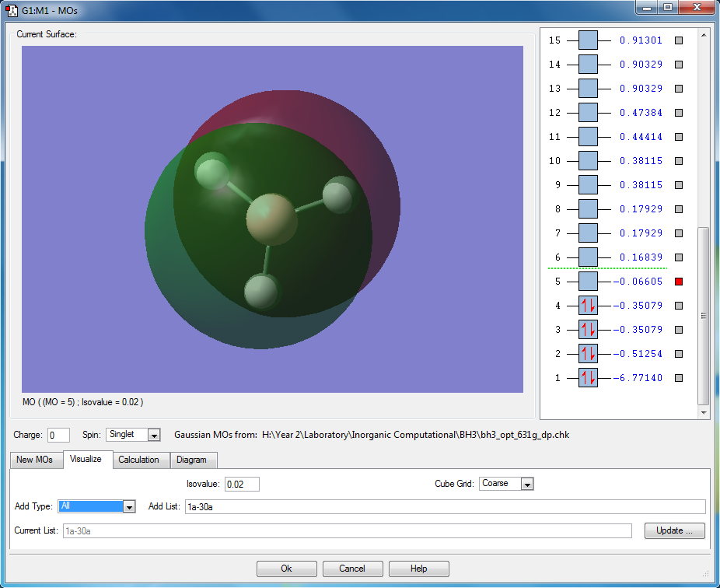The height and width of the screenshot is (588, 720).
Task: Click the occupied orbital box for MO 1
Action: click(588, 378)
